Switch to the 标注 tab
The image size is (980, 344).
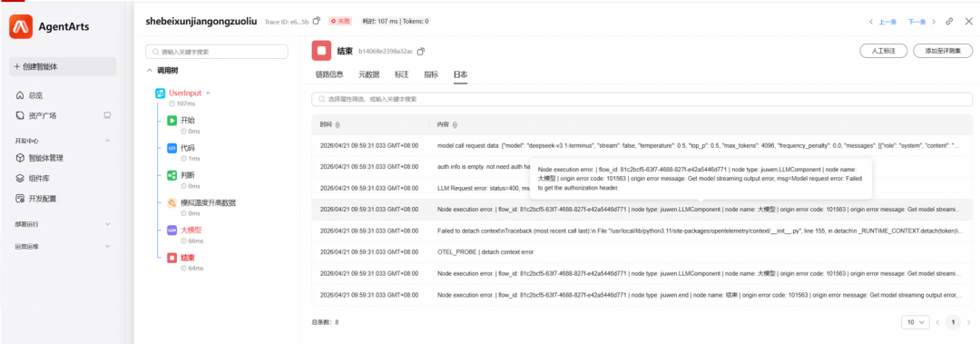401,74
